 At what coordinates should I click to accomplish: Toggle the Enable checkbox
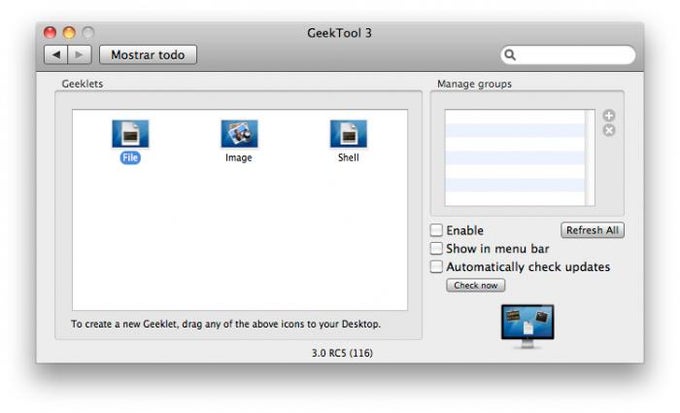tap(436, 230)
